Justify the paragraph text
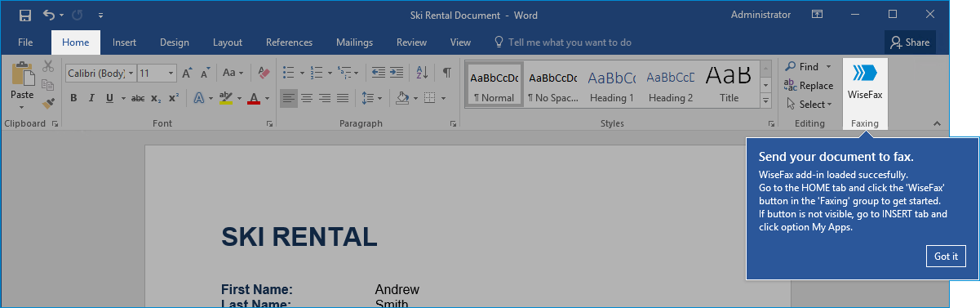The image size is (980, 308). click(343, 99)
